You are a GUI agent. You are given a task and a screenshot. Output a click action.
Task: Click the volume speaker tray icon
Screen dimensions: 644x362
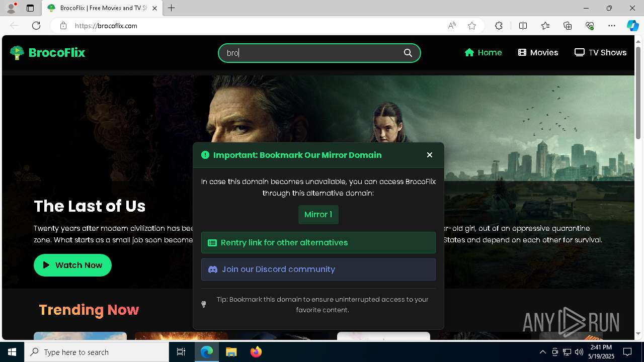click(579, 352)
